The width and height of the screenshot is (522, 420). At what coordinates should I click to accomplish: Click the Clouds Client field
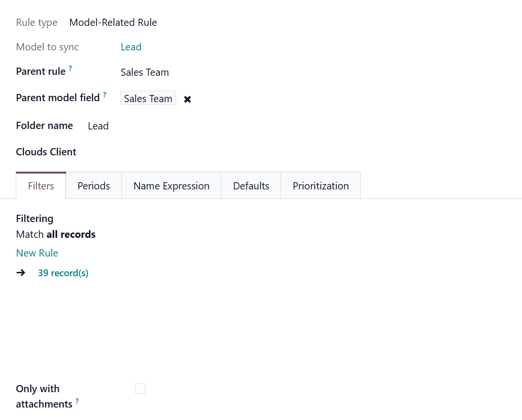point(144,152)
